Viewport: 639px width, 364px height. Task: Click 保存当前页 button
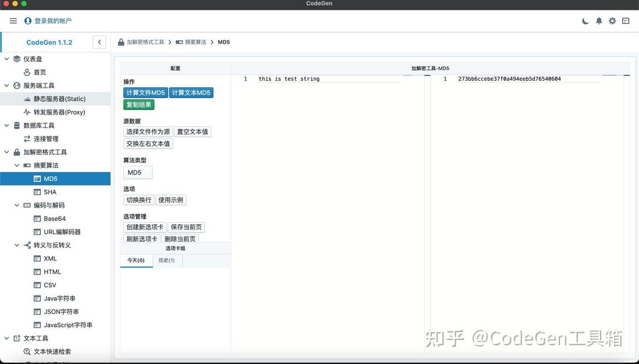186,227
